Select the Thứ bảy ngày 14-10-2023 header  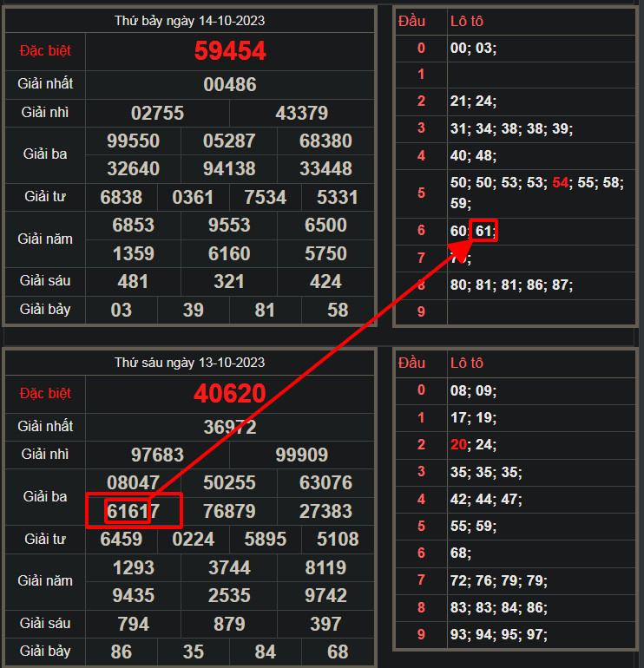190,20
